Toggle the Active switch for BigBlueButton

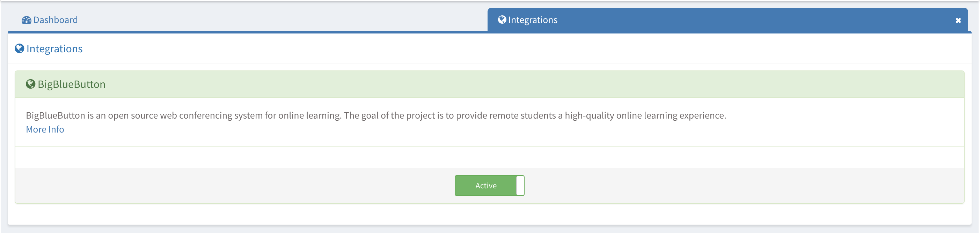[489, 186]
